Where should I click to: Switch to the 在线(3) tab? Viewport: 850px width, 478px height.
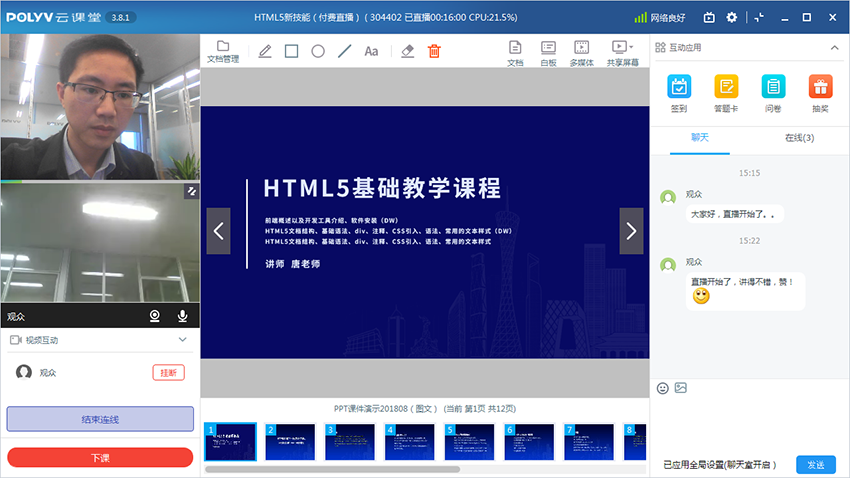(799, 138)
